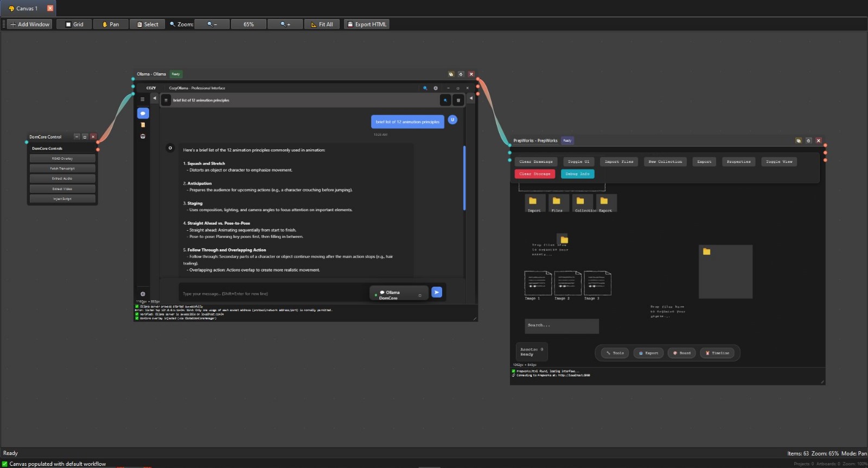Click the READ Overlay button
Image resolution: width=868 pixels, height=468 pixels.
click(x=62, y=159)
